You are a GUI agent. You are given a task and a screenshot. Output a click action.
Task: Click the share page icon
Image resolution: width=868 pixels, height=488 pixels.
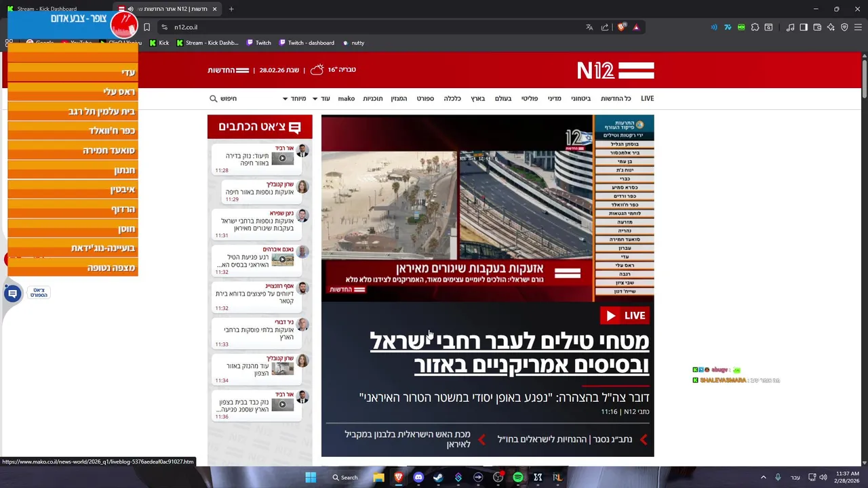(605, 27)
